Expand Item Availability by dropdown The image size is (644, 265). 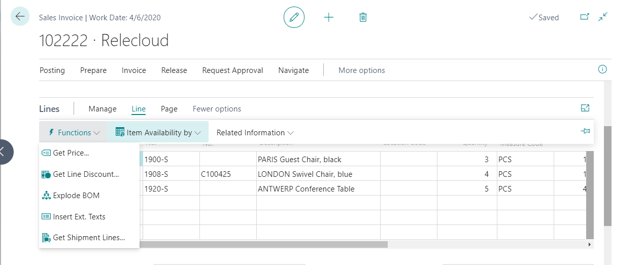[x=158, y=133]
